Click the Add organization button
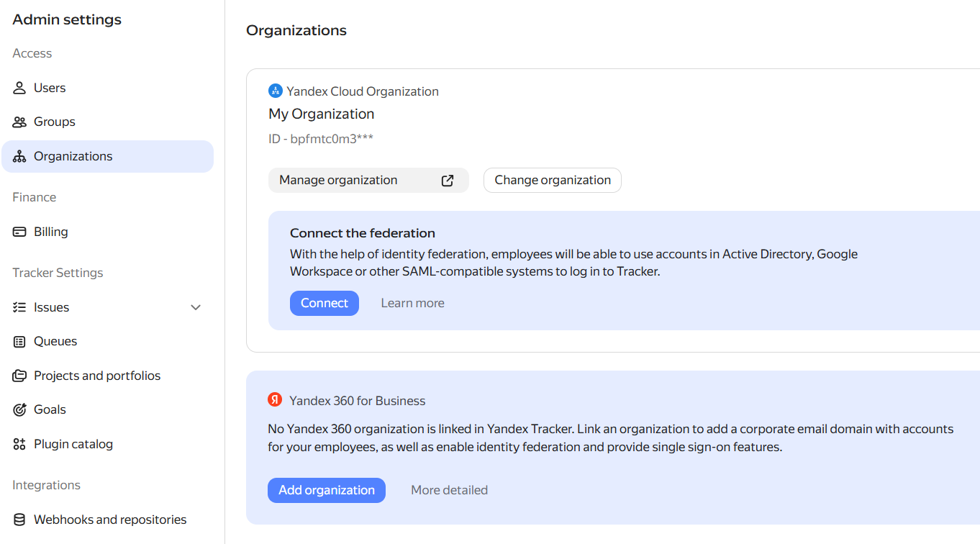This screenshot has height=544, width=980. (x=327, y=490)
